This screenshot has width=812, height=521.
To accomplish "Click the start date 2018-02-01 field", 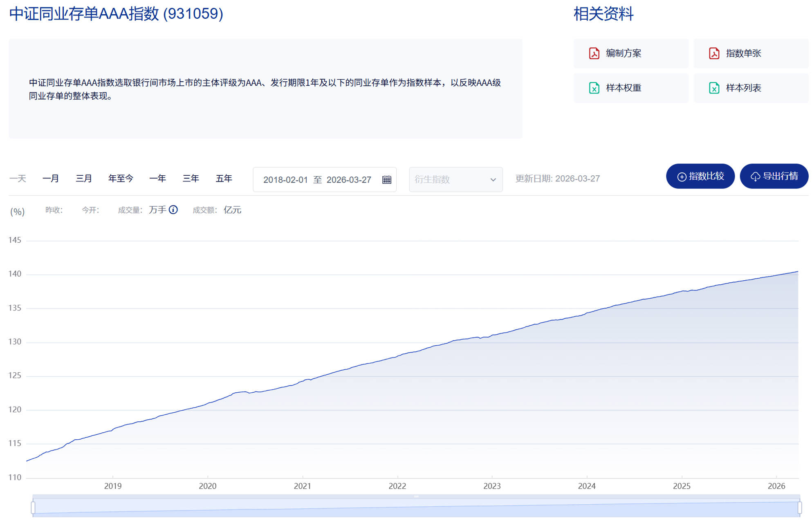I will (x=285, y=180).
